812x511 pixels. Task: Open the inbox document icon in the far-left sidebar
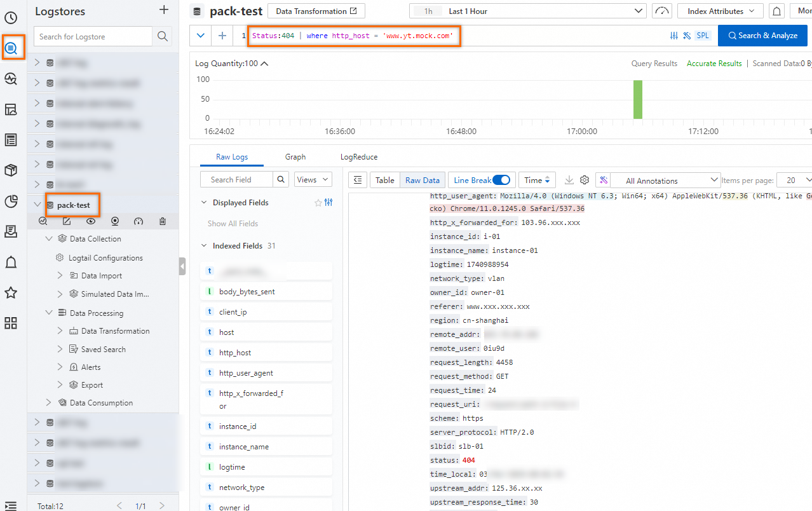11,232
